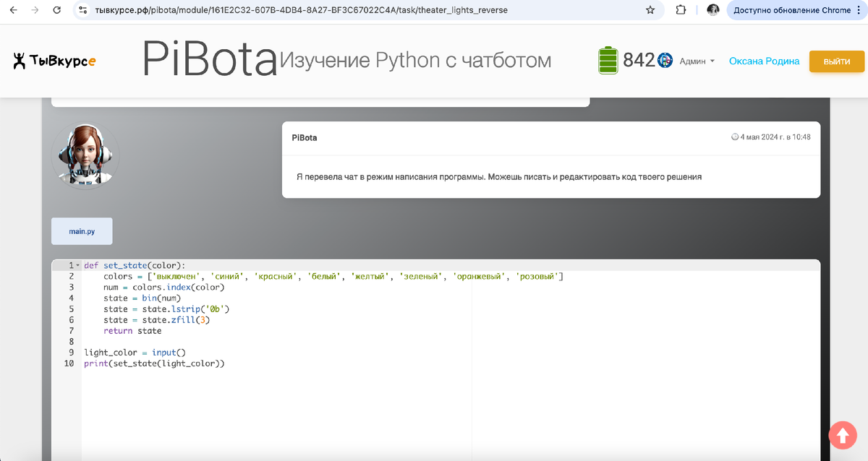Click the Выйти logout button

[837, 61]
